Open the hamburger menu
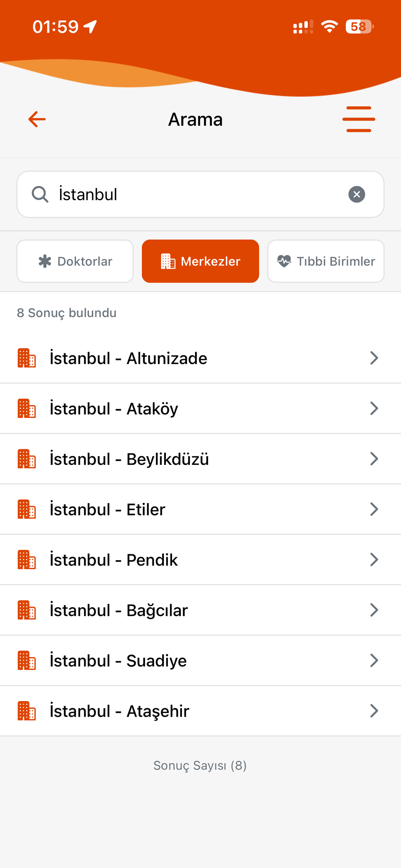401x868 pixels. click(x=359, y=119)
